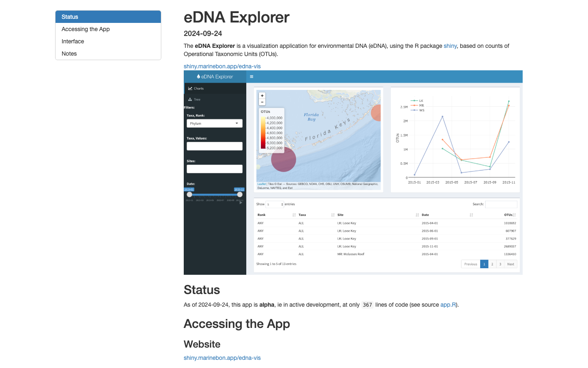Image resolution: width=588 pixels, height=368 pixels.
Task: Zoom in on the map with the plus button
Action: (x=262, y=96)
